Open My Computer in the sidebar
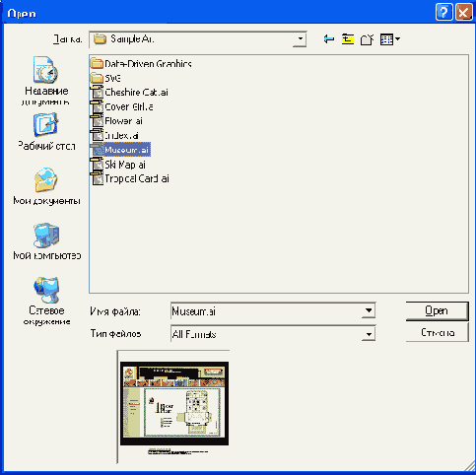This screenshot has width=476, height=475. 46,241
